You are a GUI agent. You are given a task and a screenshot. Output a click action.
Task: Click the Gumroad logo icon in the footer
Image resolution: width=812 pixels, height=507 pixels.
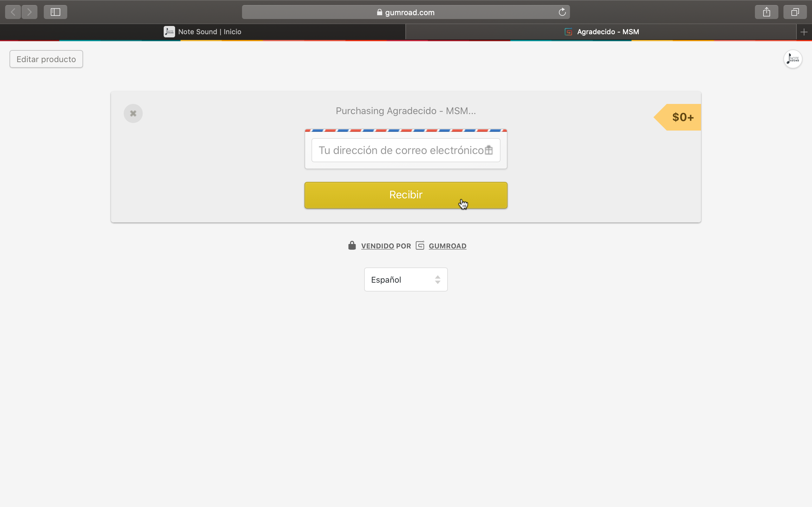tap(420, 246)
